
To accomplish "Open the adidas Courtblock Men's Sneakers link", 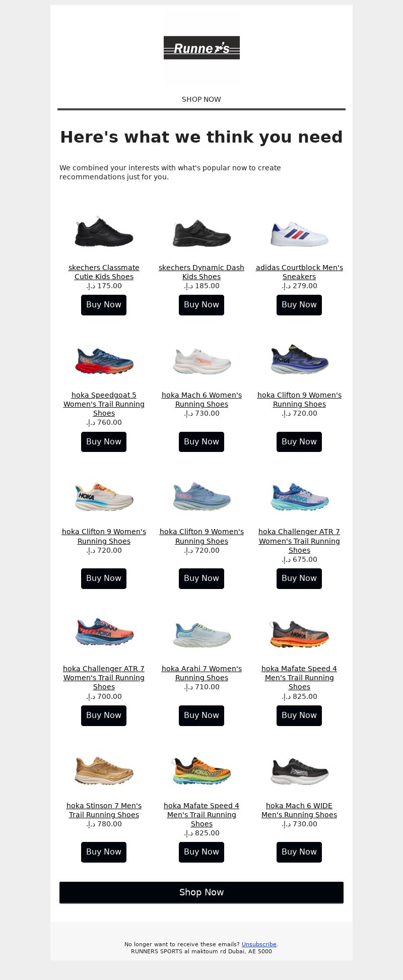I will click(299, 272).
